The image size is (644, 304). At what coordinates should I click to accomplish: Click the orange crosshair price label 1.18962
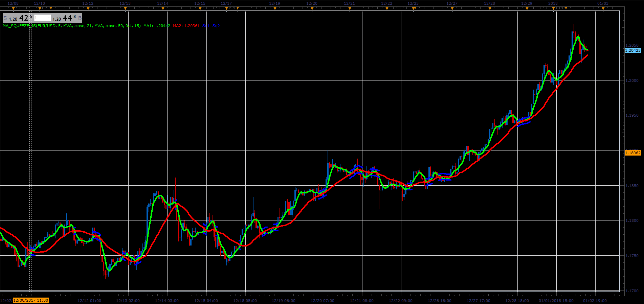(x=632, y=153)
